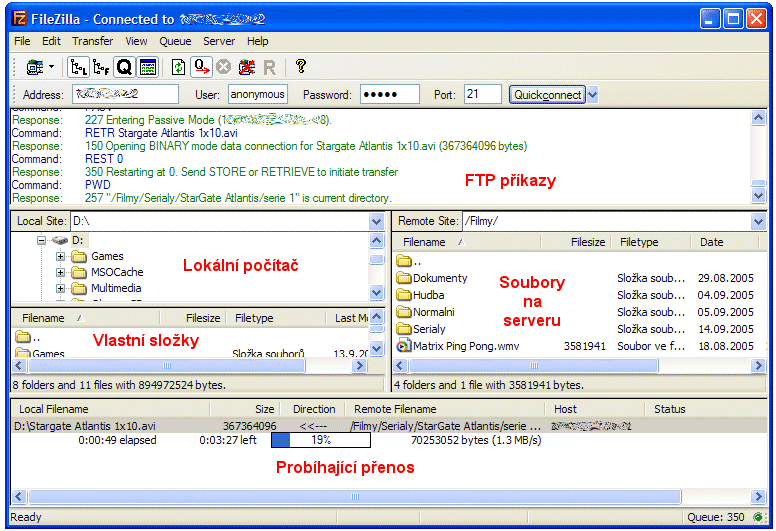This screenshot has width=776, height=531.
Task: Open the Server menu
Action: pyautogui.click(x=219, y=41)
